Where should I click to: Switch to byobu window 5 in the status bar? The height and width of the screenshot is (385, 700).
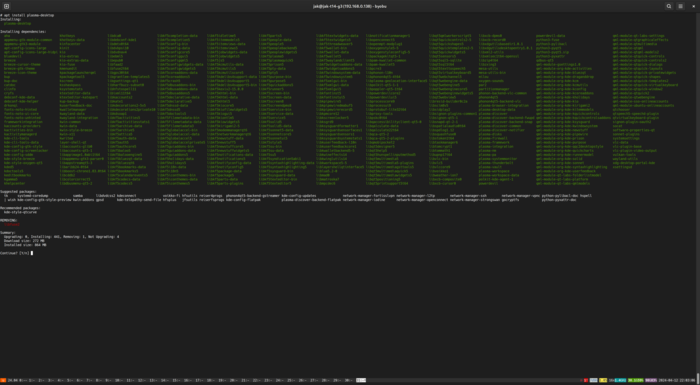70,381
